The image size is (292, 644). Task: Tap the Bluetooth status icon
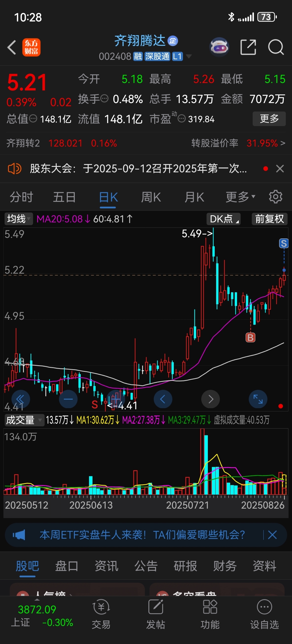click(231, 17)
